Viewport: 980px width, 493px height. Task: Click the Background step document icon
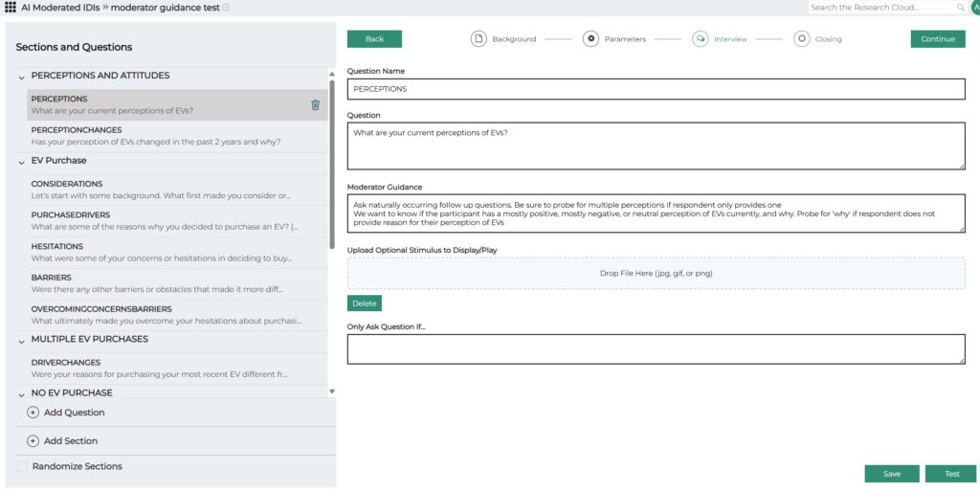pos(479,38)
